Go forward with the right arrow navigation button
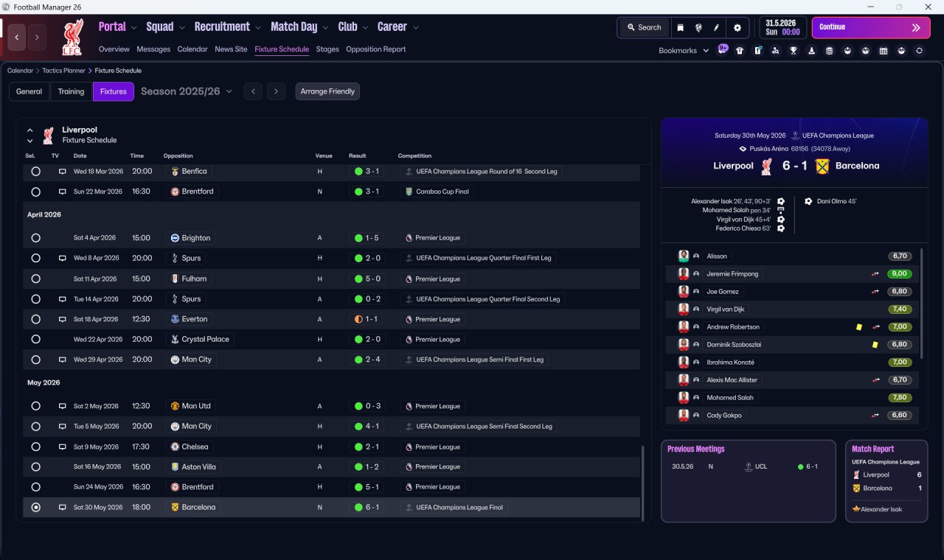Screen dimensions: 944x560 [37, 37]
